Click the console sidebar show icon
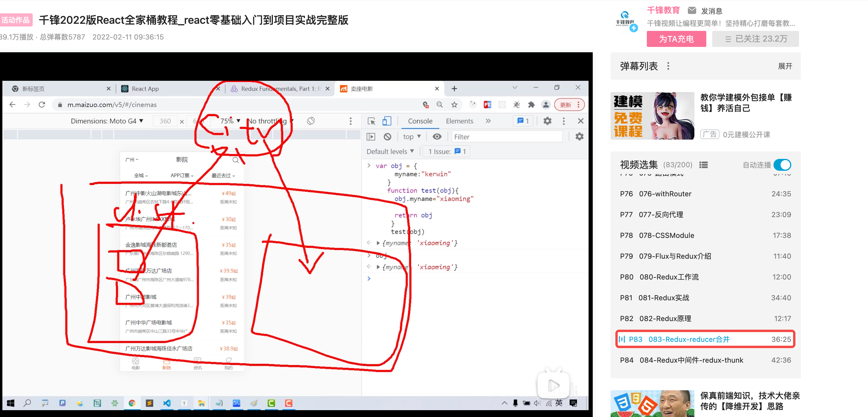This screenshot has height=417, width=868. pyautogui.click(x=371, y=137)
